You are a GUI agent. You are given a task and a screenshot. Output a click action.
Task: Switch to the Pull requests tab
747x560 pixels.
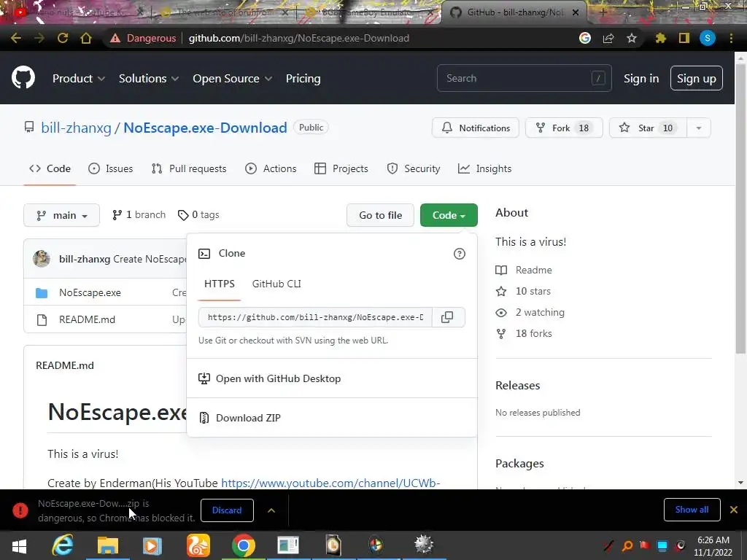[x=189, y=168]
